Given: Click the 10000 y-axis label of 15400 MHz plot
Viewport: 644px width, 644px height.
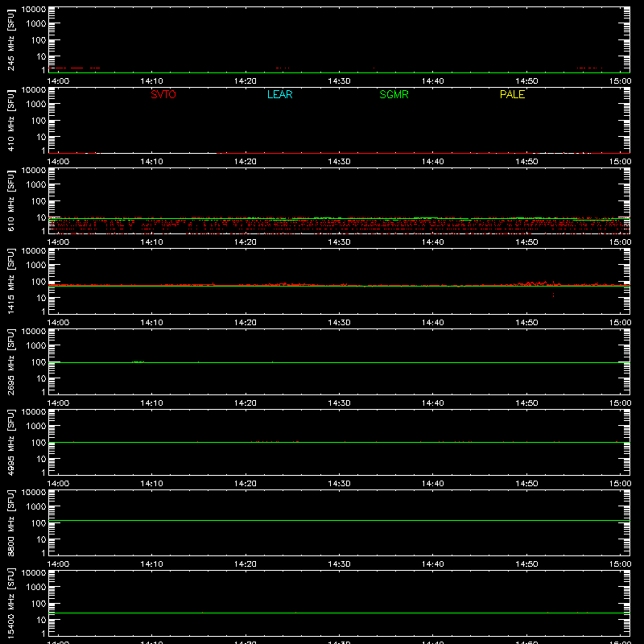Looking at the screenshot, I should [x=34, y=573].
